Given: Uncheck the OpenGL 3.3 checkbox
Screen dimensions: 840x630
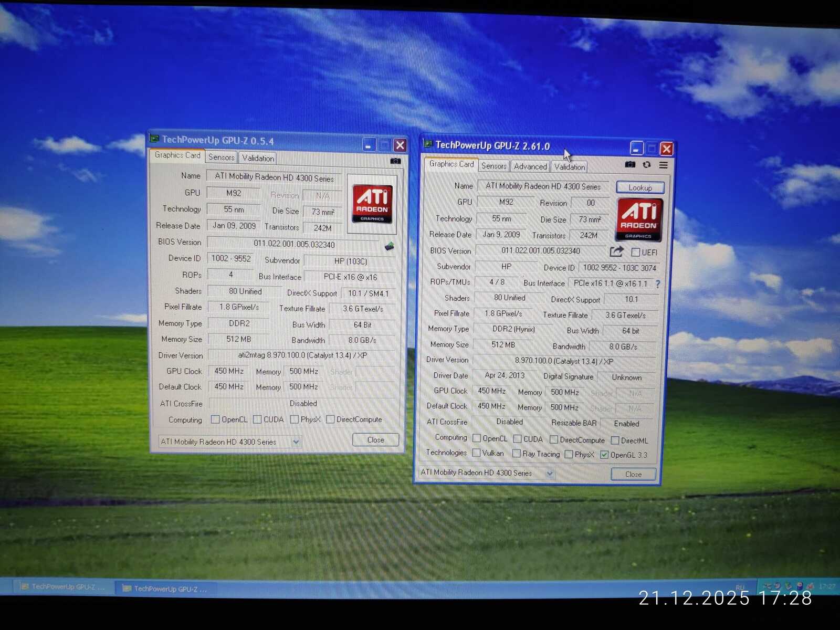Looking at the screenshot, I should pos(604,455).
